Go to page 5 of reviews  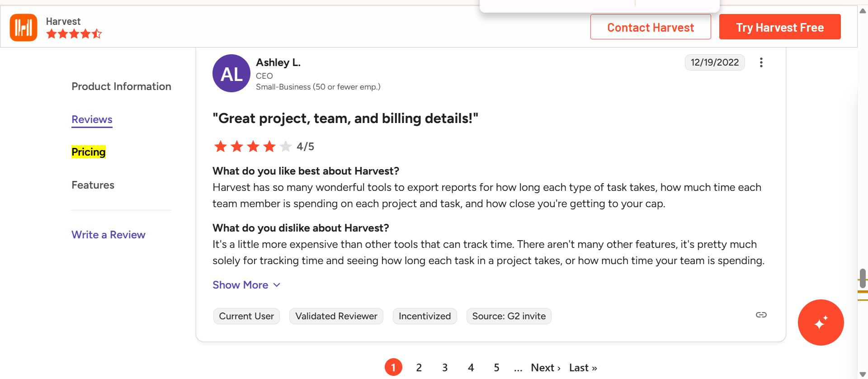[496, 368]
